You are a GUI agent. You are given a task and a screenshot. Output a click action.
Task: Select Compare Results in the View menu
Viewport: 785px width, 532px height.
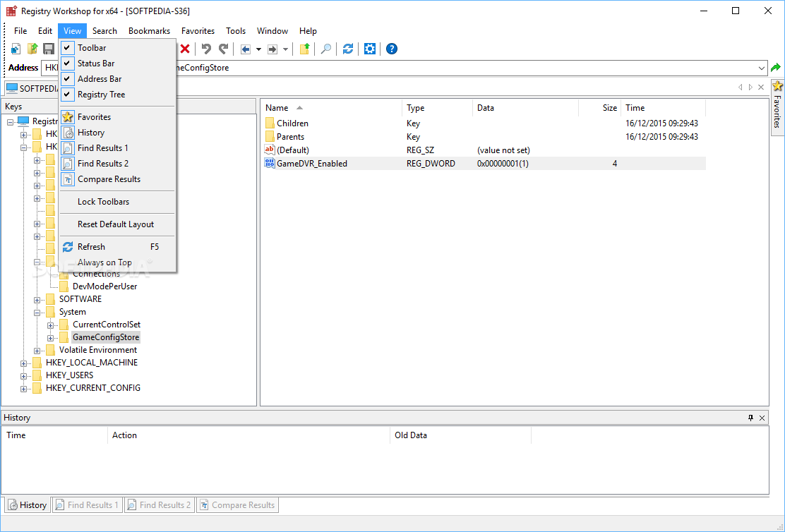109,179
